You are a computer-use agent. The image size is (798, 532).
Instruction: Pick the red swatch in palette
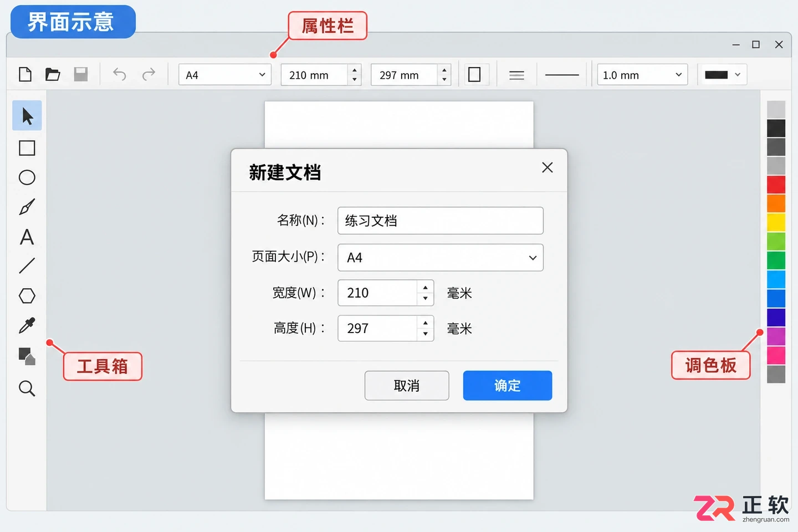click(x=776, y=185)
